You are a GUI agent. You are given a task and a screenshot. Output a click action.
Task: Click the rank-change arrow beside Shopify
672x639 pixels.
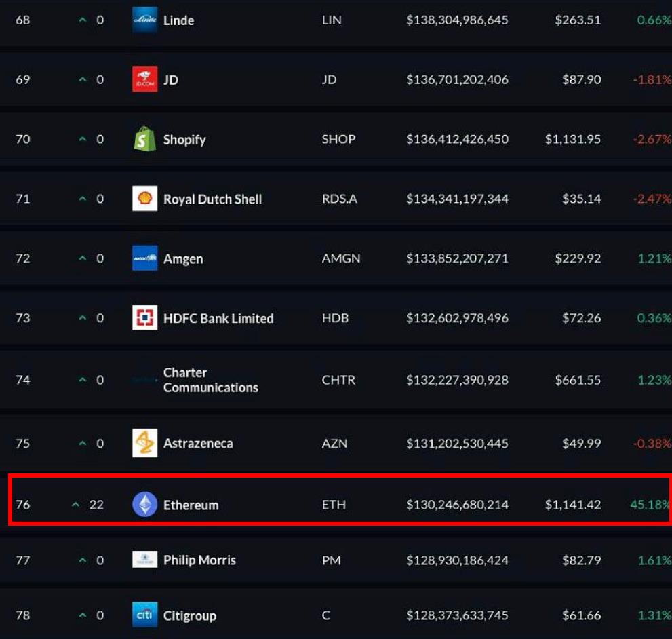click(83, 139)
